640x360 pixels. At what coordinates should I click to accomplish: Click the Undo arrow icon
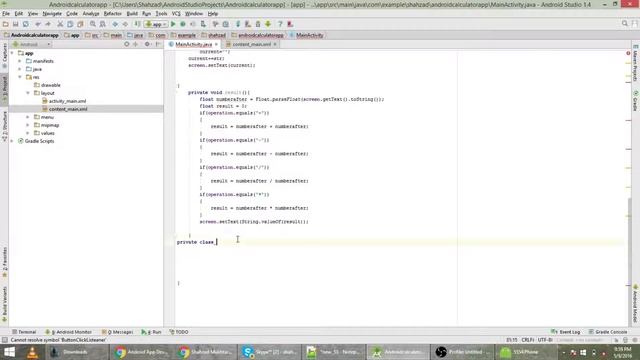[38, 24]
